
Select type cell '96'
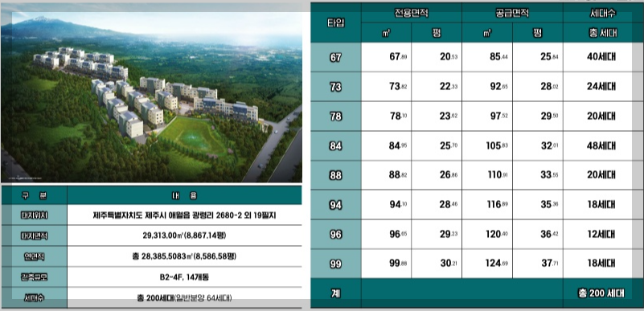point(335,235)
